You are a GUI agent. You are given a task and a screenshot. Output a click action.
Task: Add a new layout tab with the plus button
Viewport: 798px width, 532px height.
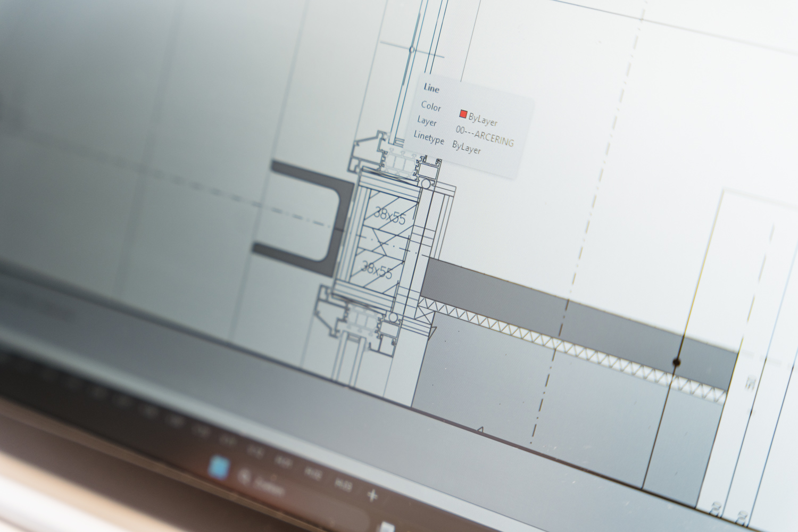coord(372,495)
